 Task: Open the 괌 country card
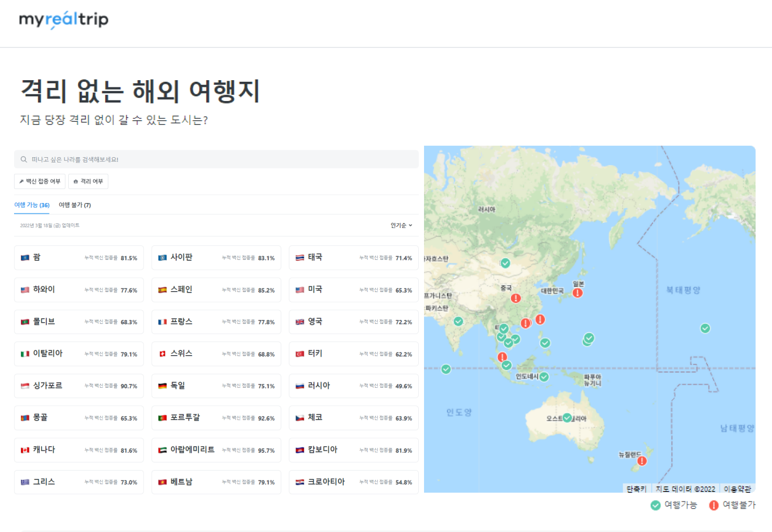79,258
